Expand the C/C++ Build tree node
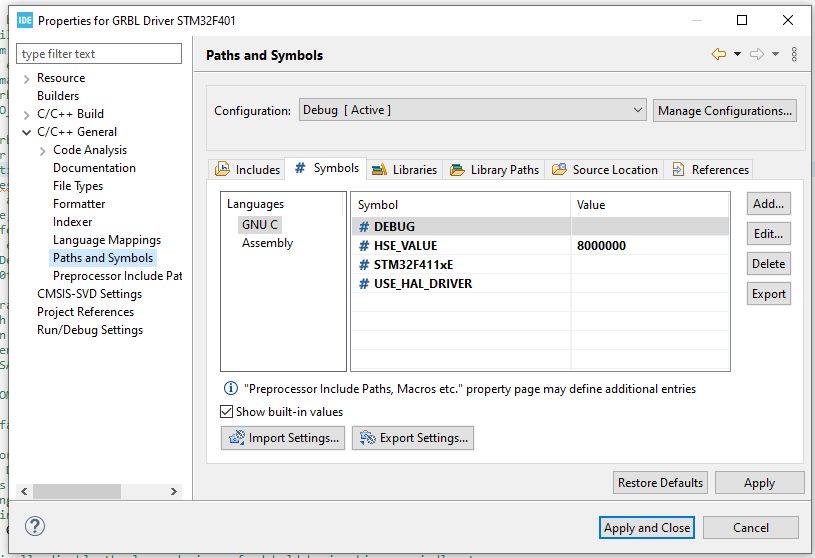Viewport: 815px width, 558px height. 27,115
